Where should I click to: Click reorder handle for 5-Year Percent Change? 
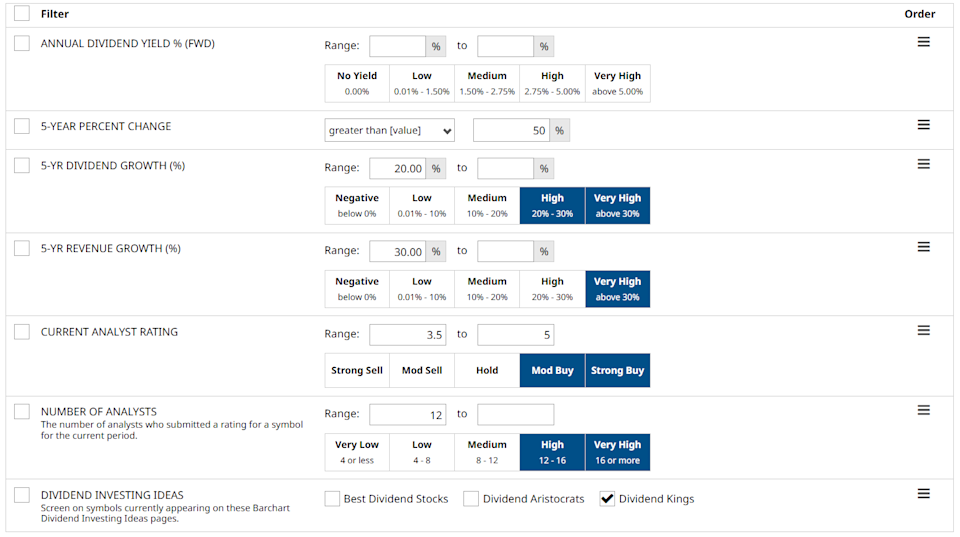(923, 125)
